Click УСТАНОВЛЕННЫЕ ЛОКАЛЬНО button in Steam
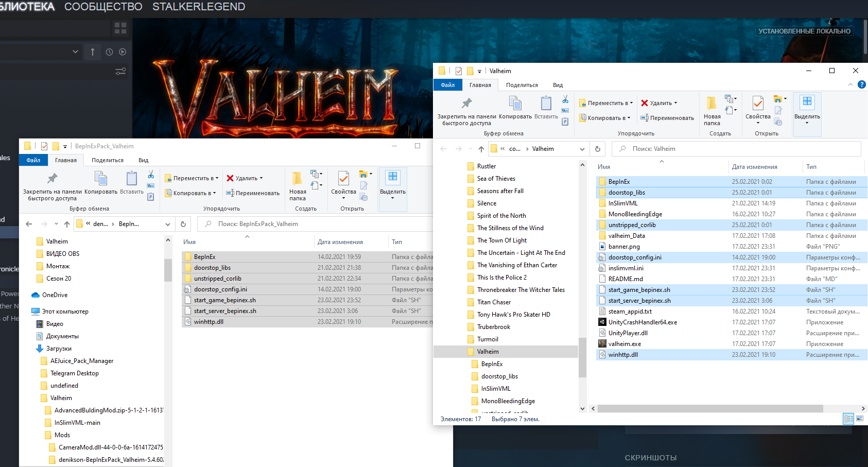Image resolution: width=868 pixels, height=467 pixels. point(805,31)
